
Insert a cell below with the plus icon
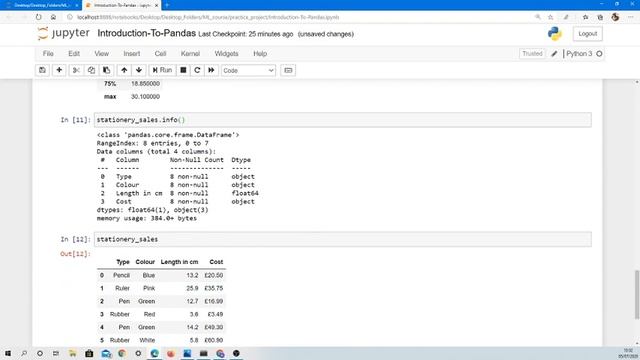[59, 70]
